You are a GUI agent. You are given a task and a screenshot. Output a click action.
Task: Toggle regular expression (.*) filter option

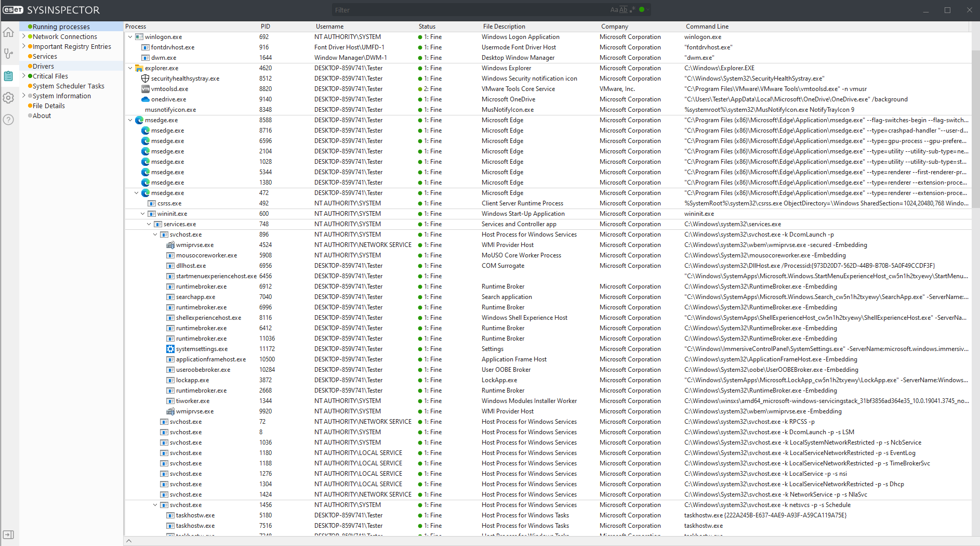(x=632, y=10)
